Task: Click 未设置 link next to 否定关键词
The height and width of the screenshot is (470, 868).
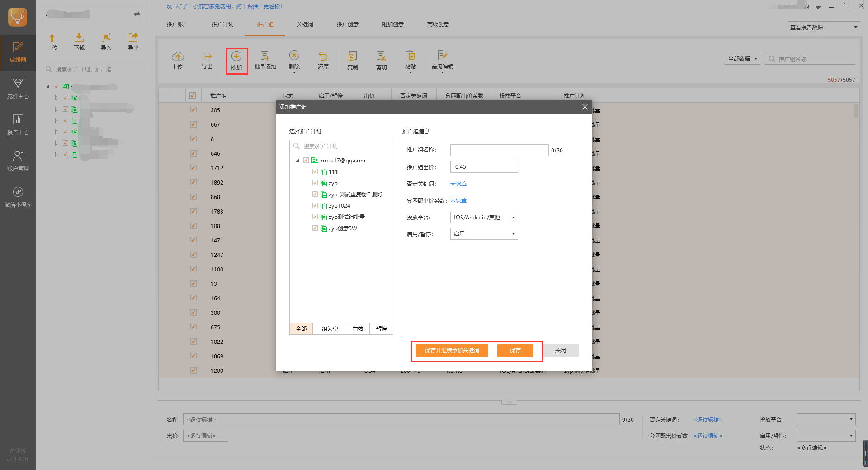Action: (x=458, y=184)
